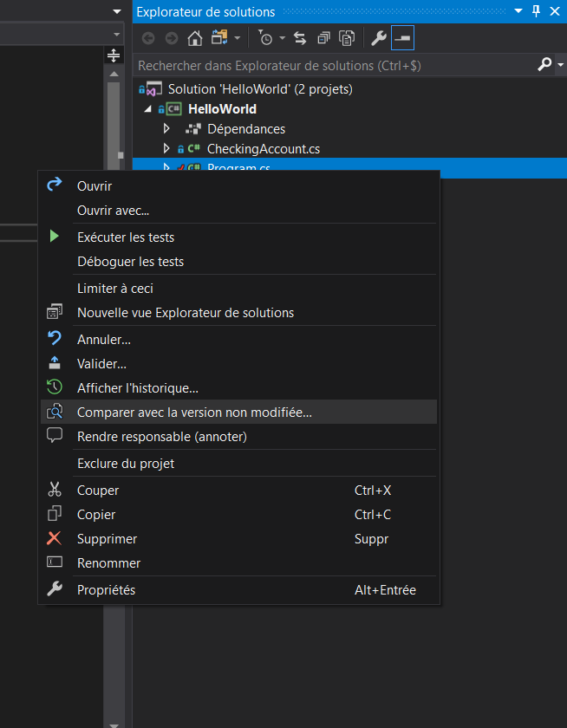
Task: Click the Home icon in Solution Explorer toolbar
Action: [x=195, y=38]
